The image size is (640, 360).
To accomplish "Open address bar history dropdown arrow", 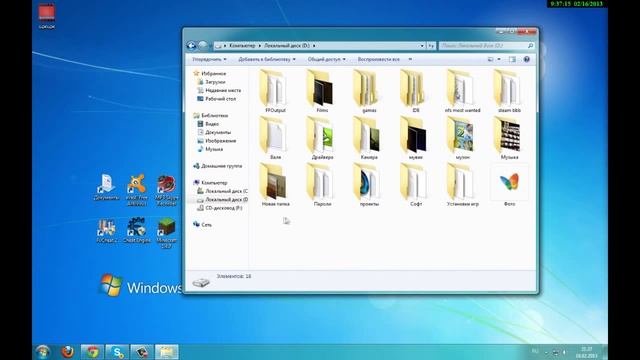I will pyautogui.click(x=422, y=46).
